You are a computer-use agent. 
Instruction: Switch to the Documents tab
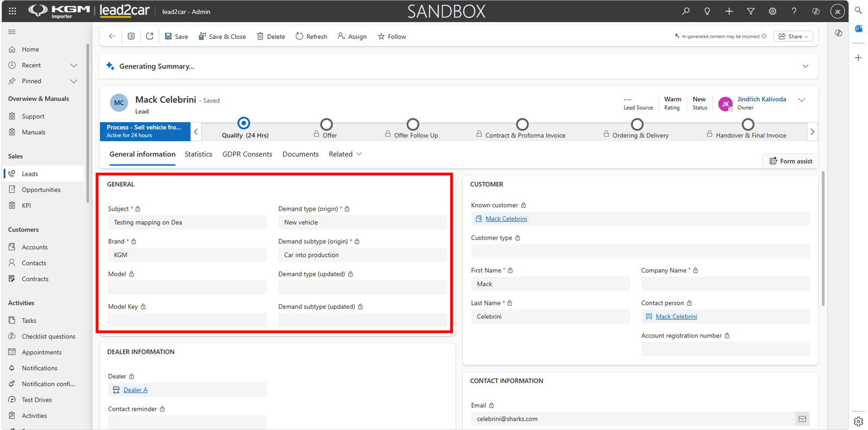[301, 154]
